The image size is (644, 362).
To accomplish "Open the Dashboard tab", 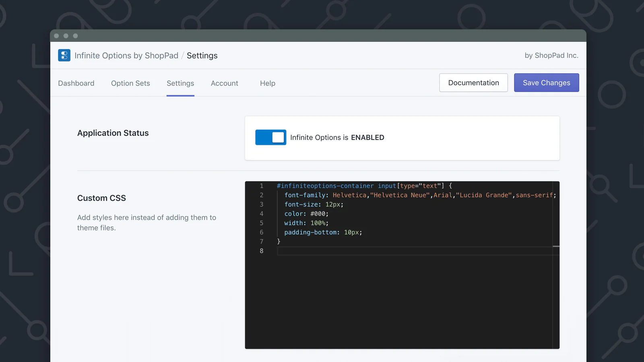I will (x=76, y=83).
